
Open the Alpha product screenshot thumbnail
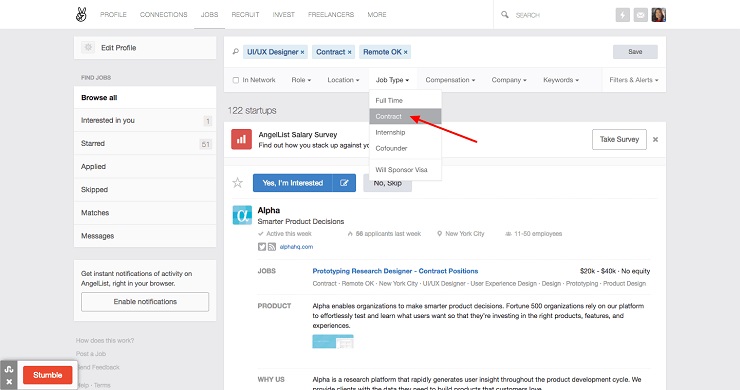(x=333, y=341)
